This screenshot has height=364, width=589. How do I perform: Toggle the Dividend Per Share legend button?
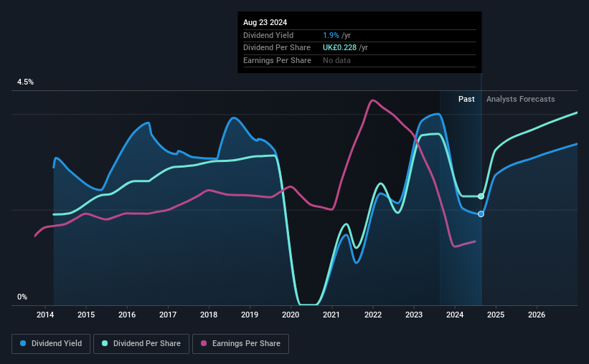141,344
